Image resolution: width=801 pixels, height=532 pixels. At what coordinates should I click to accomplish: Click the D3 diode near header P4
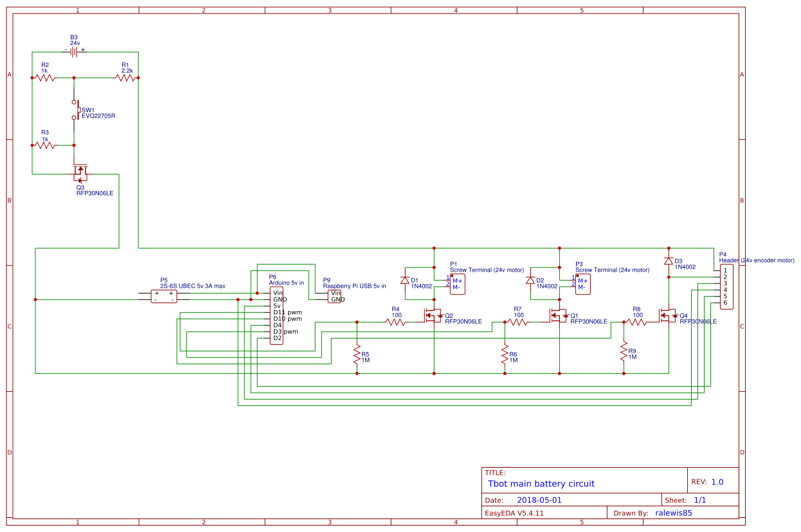pos(669,261)
